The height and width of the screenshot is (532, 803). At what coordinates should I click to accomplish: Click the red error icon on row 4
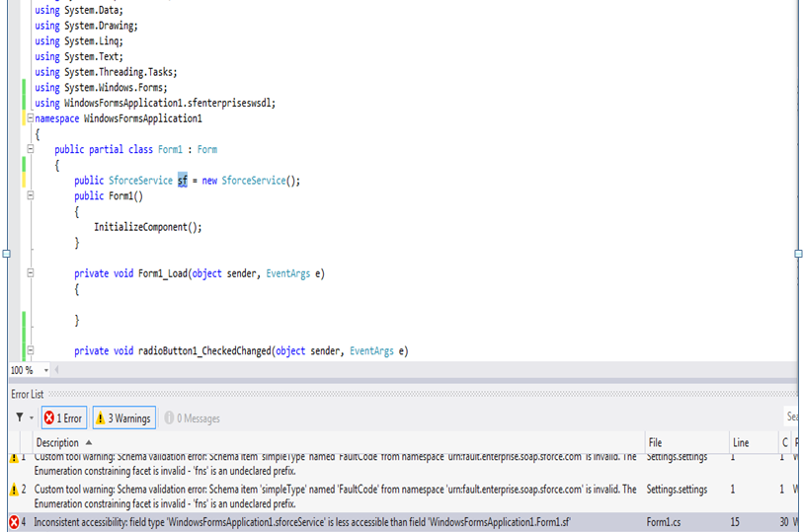click(15, 522)
